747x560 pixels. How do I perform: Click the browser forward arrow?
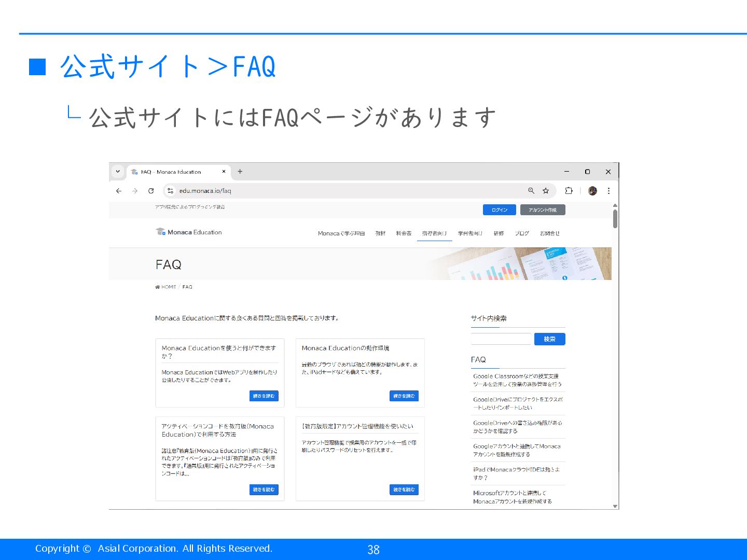pyautogui.click(x=135, y=191)
